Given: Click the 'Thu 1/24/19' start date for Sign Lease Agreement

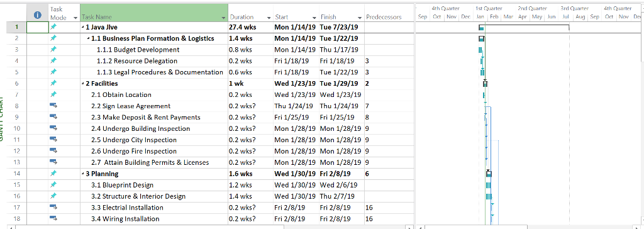Looking at the screenshot, I should (296, 106).
